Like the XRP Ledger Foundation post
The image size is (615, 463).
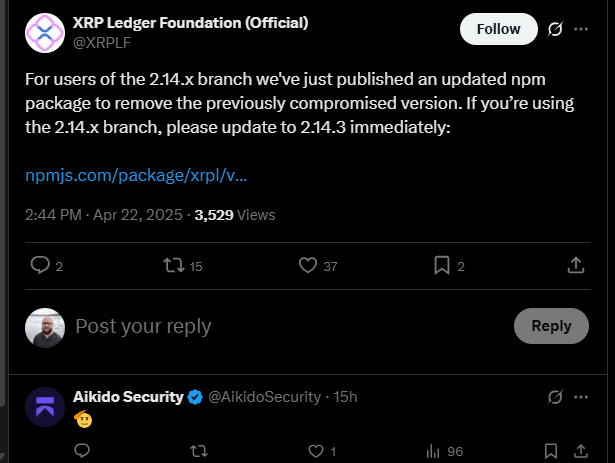tap(308, 265)
